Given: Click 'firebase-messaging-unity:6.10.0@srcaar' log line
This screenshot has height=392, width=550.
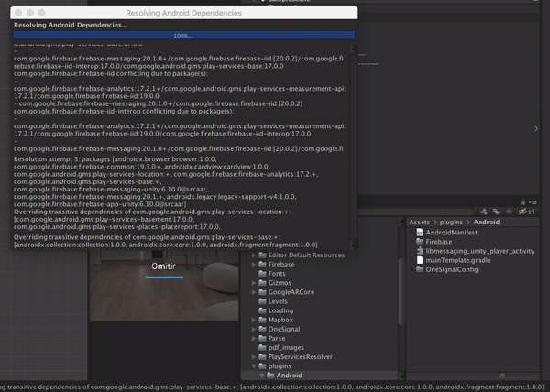Looking at the screenshot, I should point(111,190).
